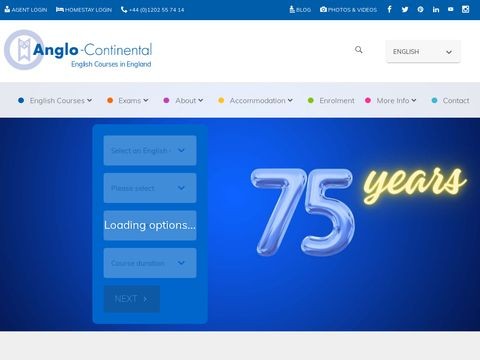Viewport: 480px width, 360px height.
Task: Open the Instagram social icon
Action: click(x=466, y=9)
